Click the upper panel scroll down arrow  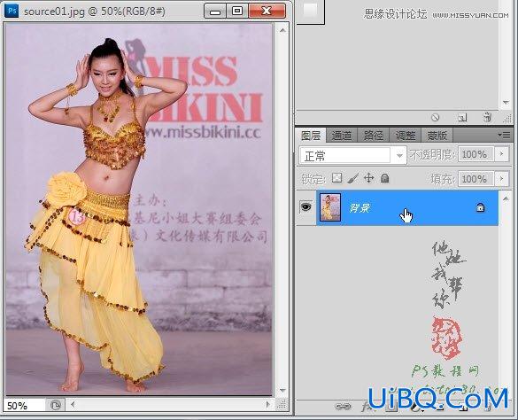point(506,103)
